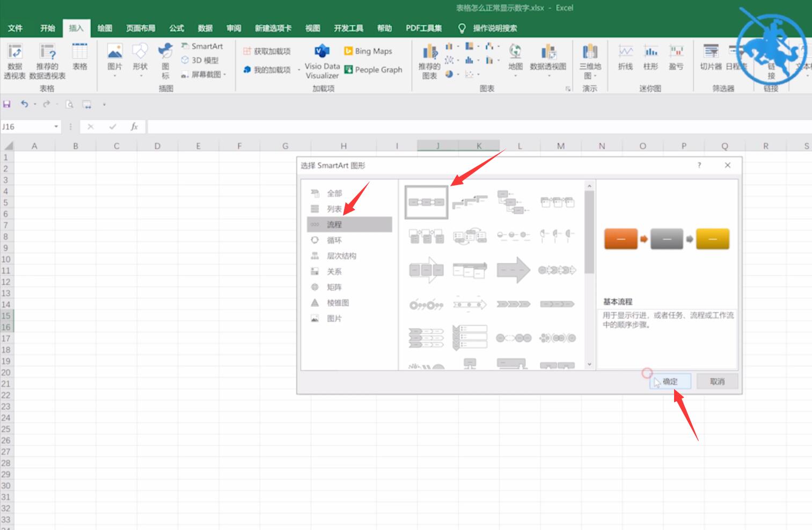The width and height of the screenshot is (812, 530).
Task: Insert a Column sparkline (柱形)
Action: (650, 57)
